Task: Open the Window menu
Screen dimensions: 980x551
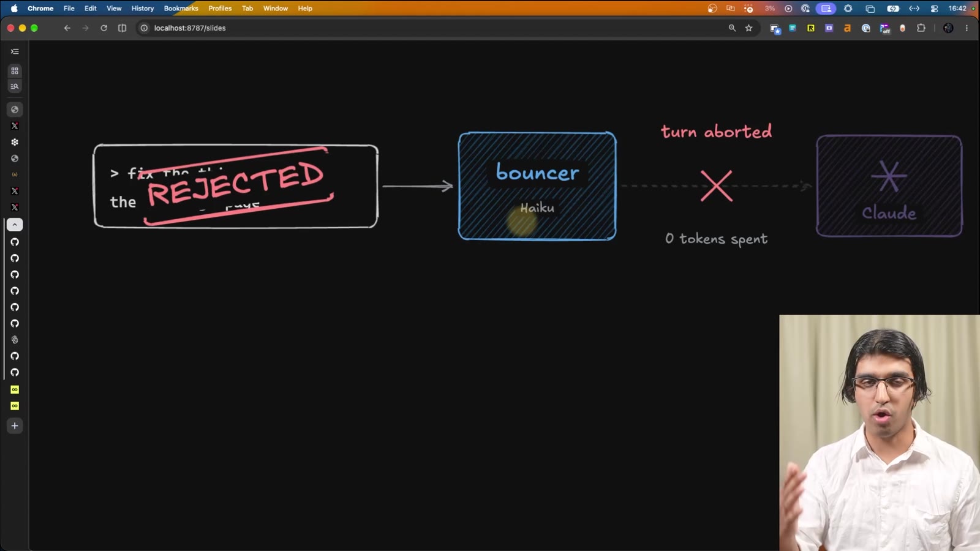Action: tap(276, 9)
